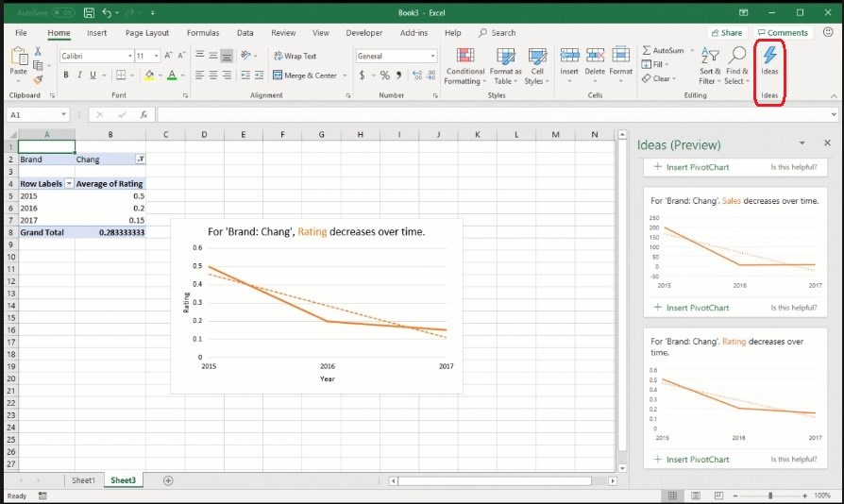Click the Accounting dollar format icon
Viewport: 844px width, 504px height.
363,76
